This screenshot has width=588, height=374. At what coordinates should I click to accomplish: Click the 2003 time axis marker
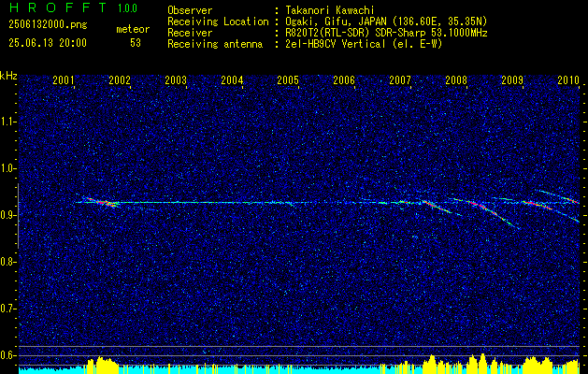click(x=176, y=79)
